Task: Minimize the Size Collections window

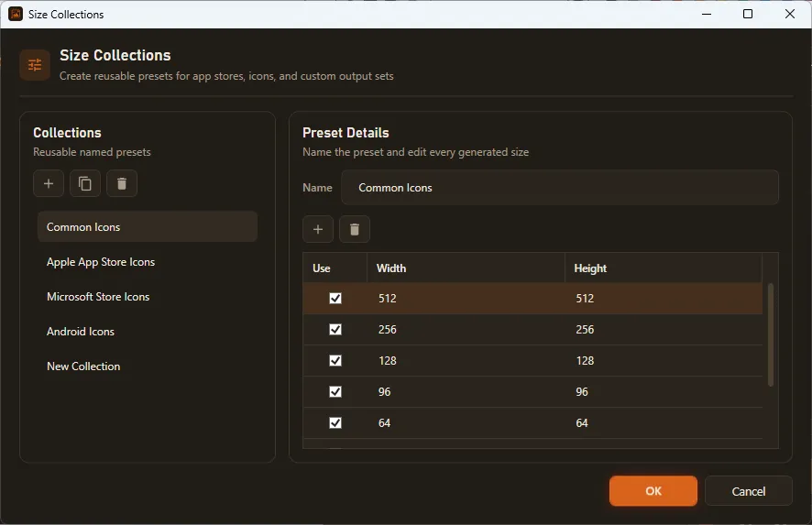Action: (707, 14)
